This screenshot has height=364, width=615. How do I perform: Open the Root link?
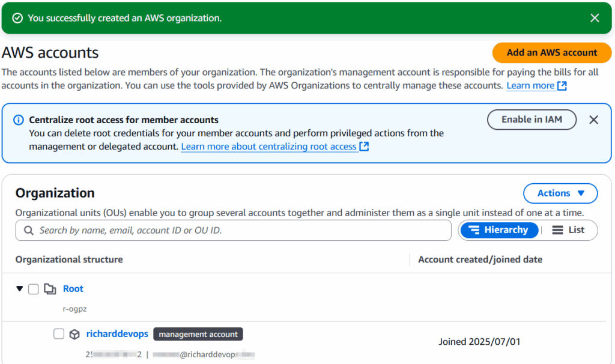[73, 289]
